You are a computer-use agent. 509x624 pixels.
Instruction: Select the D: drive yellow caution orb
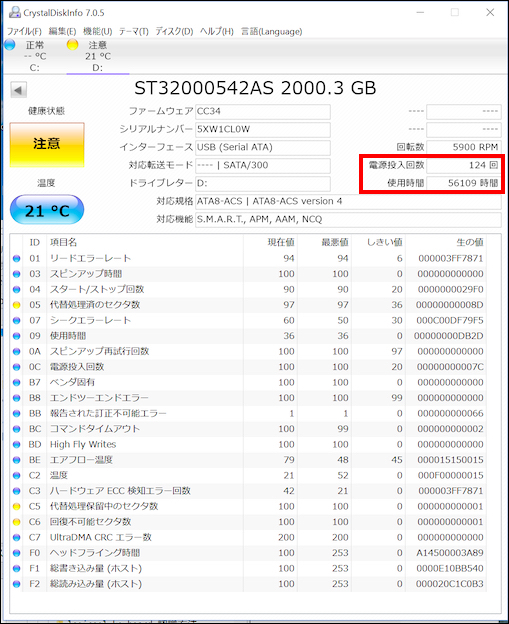(x=72, y=45)
